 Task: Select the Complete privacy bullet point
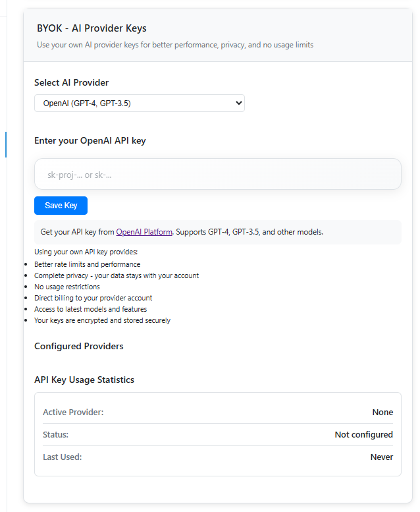(x=117, y=275)
